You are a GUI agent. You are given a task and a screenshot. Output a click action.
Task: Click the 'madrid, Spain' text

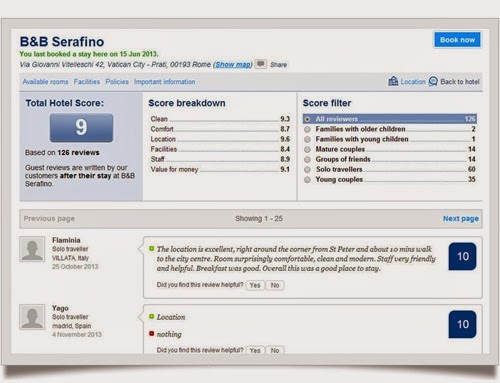pyautogui.click(x=71, y=326)
